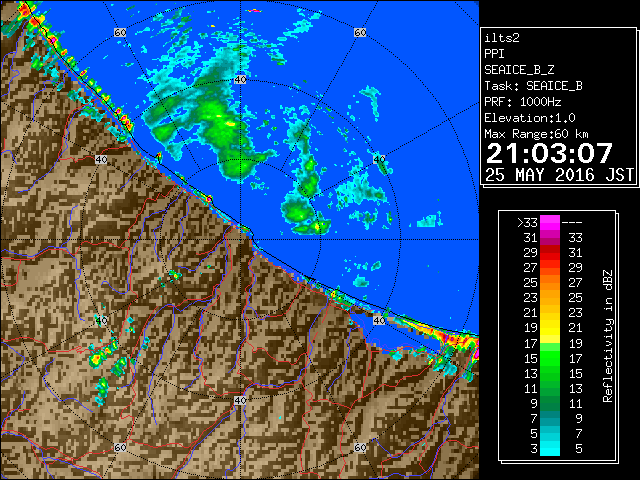Click the 60 km ring label southwest on land
The image size is (640, 480).
point(120,447)
